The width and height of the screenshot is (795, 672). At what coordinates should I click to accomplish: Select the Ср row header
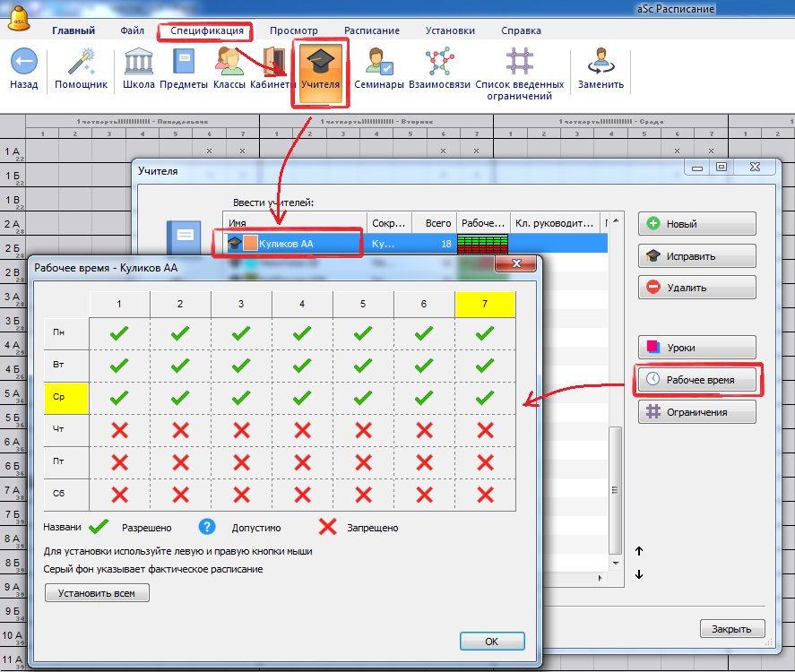point(65,398)
